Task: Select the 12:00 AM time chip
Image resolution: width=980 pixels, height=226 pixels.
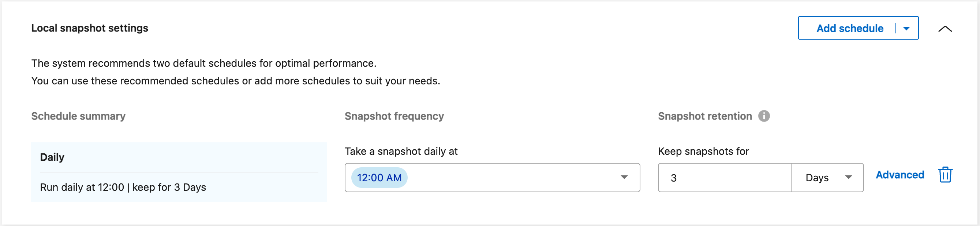Action: pos(379,178)
